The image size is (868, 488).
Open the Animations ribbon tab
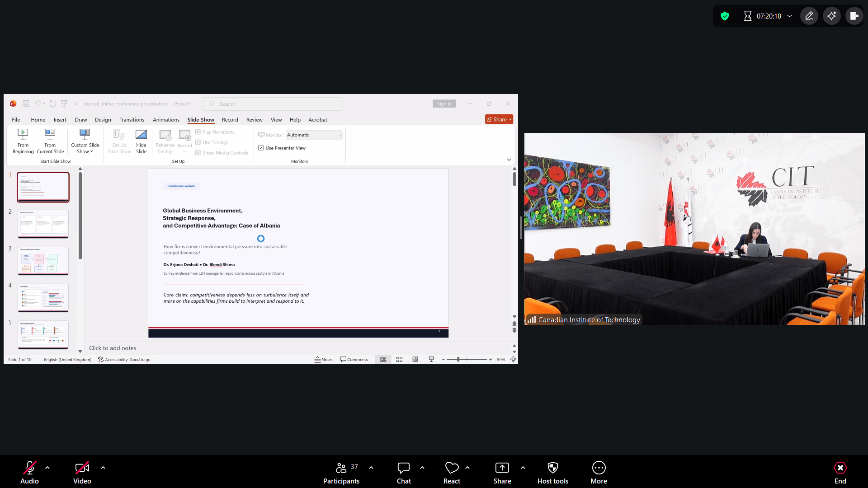point(166,120)
